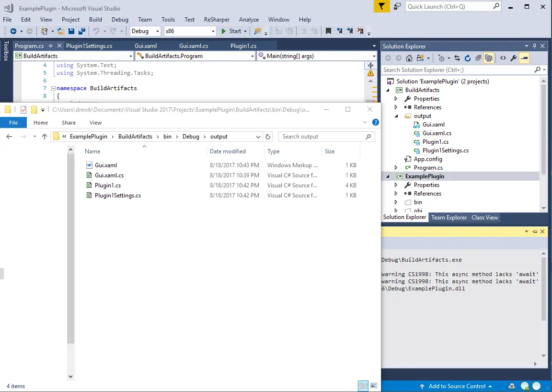
Task: Click the Home icon in Solution Explorer
Action: 409,58
